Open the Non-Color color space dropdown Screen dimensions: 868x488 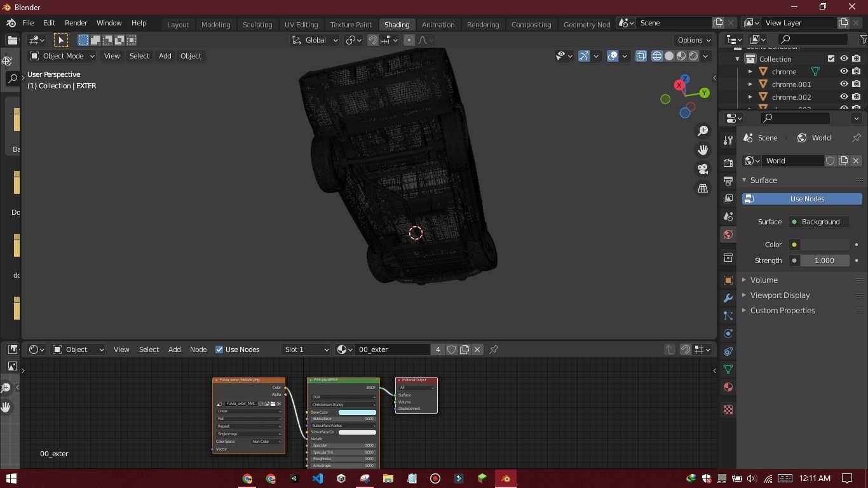(x=266, y=442)
